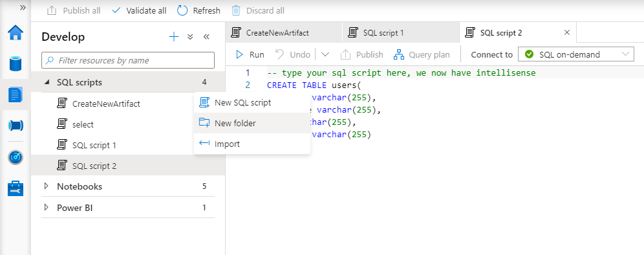
Task: Click Validate all in top toolbar
Action: coord(139,11)
